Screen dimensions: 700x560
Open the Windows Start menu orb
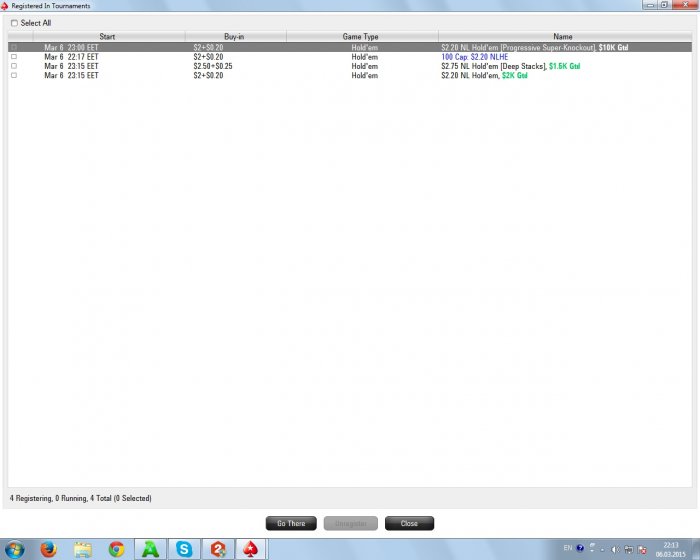[15, 549]
